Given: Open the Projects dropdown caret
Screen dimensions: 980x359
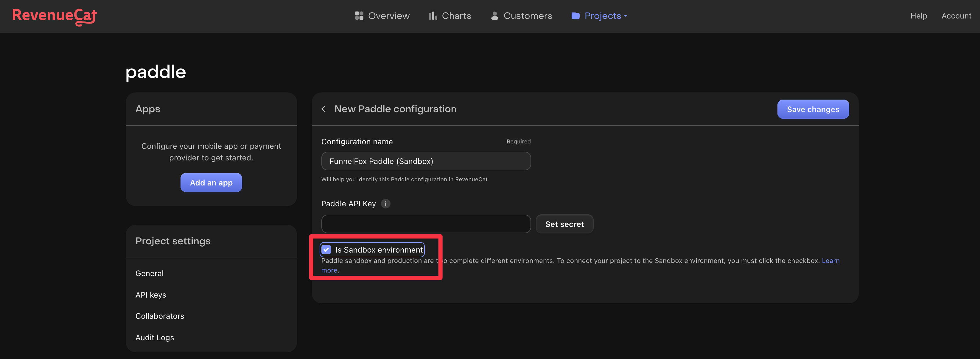Looking at the screenshot, I should click(626, 16).
